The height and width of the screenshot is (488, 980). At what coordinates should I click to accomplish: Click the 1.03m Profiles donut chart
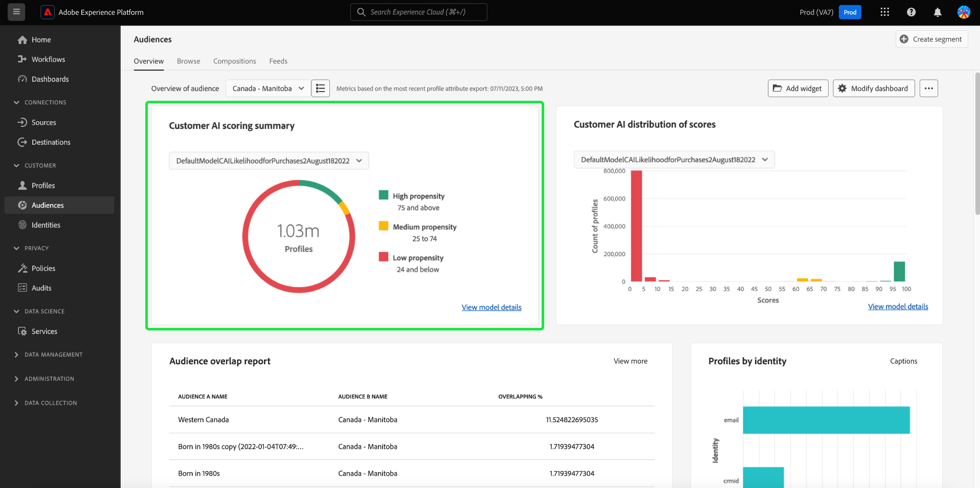coord(299,236)
